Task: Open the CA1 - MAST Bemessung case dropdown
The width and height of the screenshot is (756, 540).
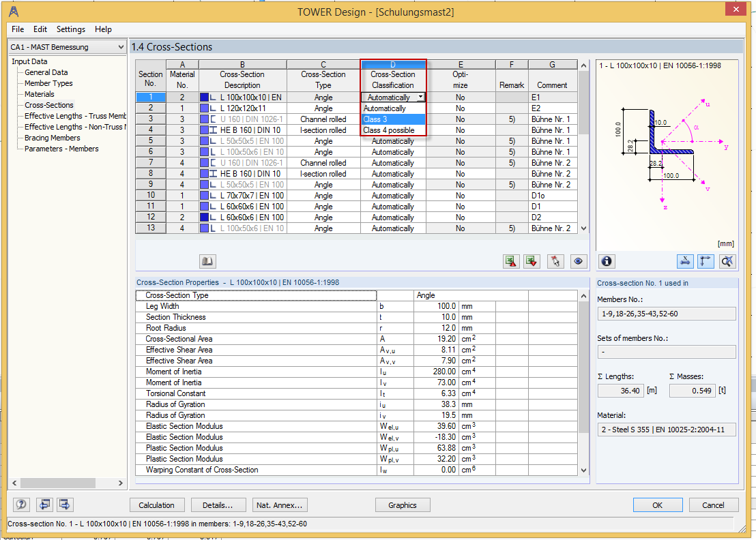Action: point(67,47)
